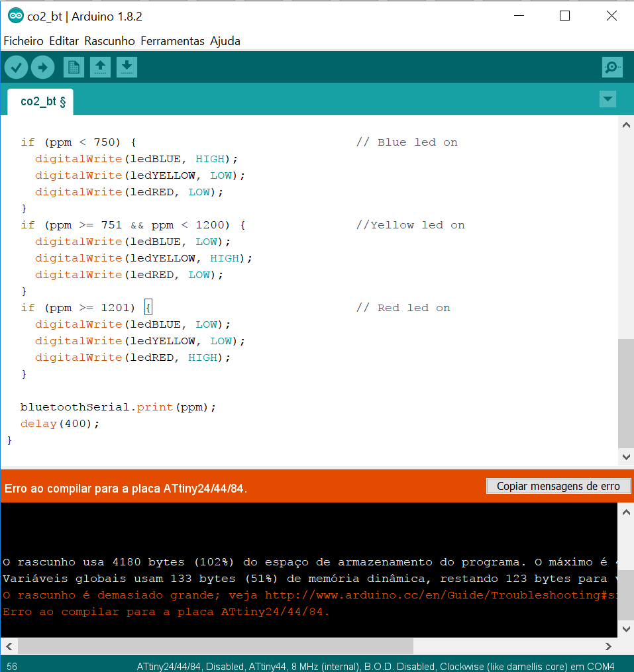Click the highlighted opening brace after 1201)
This screenshot has height=672, width=634.
coord(148,308)
